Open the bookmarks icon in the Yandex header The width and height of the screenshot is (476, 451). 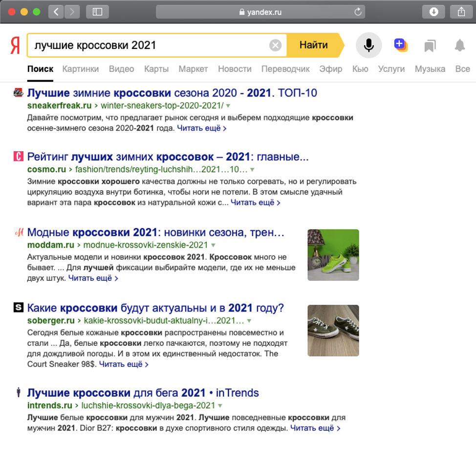coord(430,45)
